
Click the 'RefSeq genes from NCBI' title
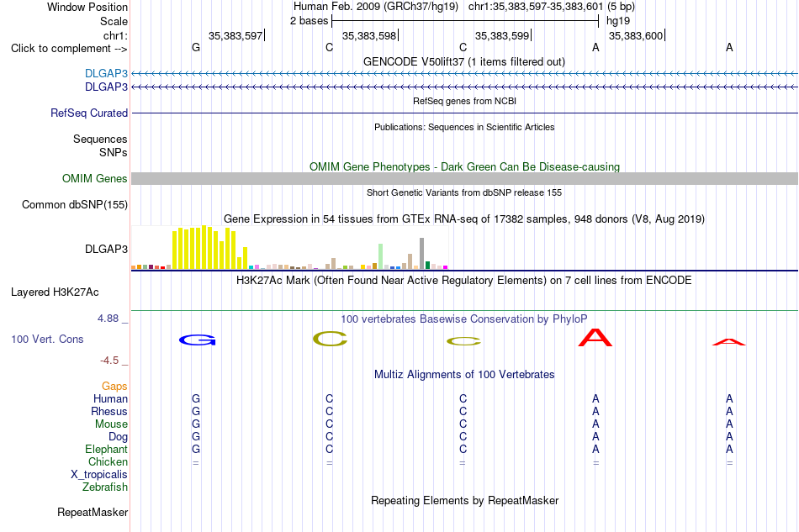(465, 101)
